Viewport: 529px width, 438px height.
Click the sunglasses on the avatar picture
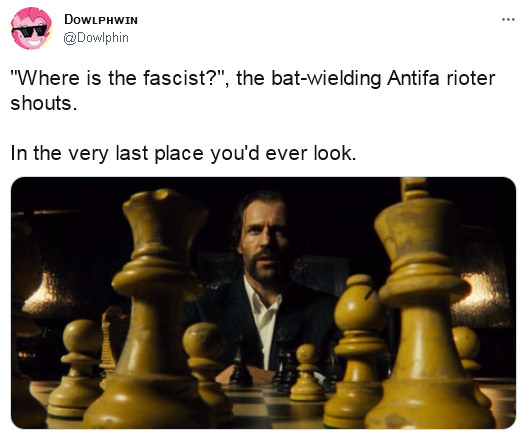tap(30, 31)
